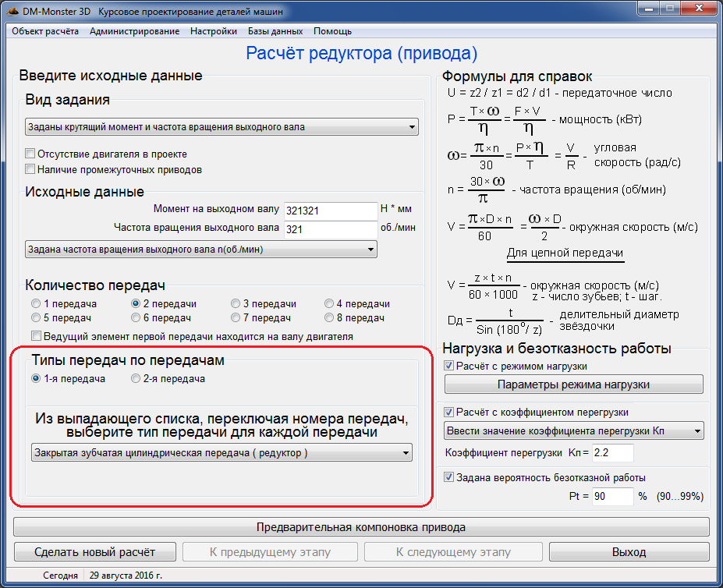Enable Наличие промежуточных приводов checkbox

coord(30,169)
